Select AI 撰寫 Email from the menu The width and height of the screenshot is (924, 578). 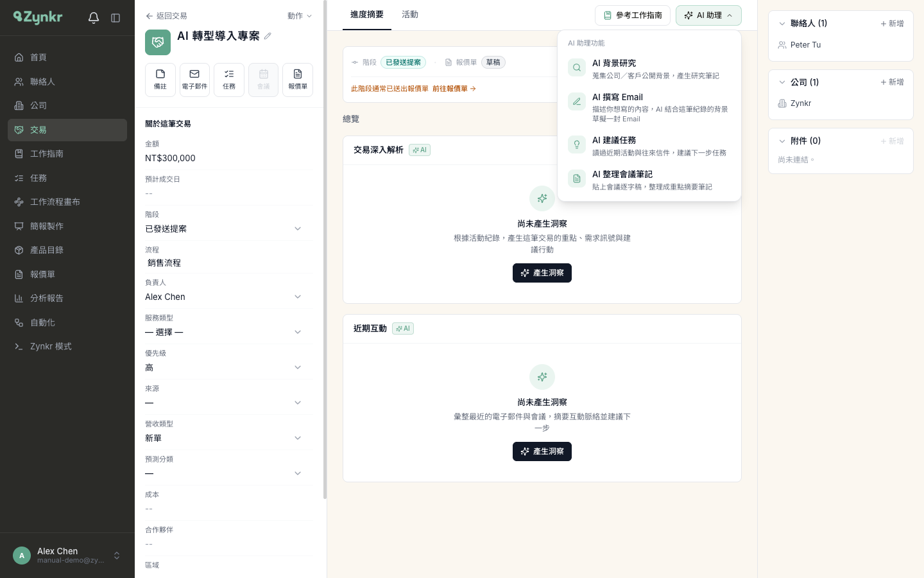click(649, 107)
